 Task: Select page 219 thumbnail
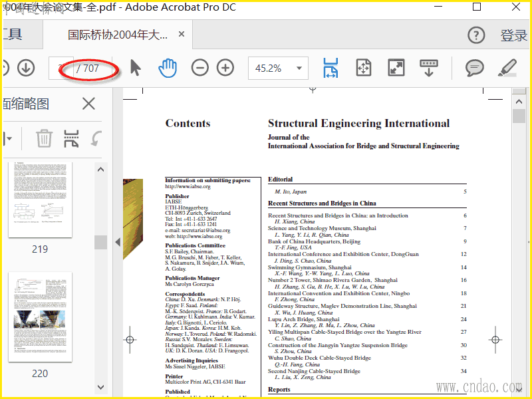[x=40, y=199]
